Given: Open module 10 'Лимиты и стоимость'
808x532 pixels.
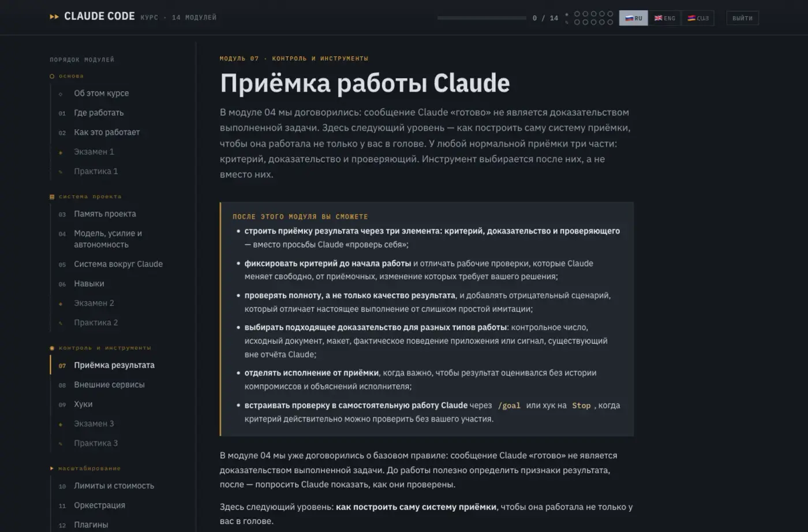Looking at the screenshot, I should [114, 486].
